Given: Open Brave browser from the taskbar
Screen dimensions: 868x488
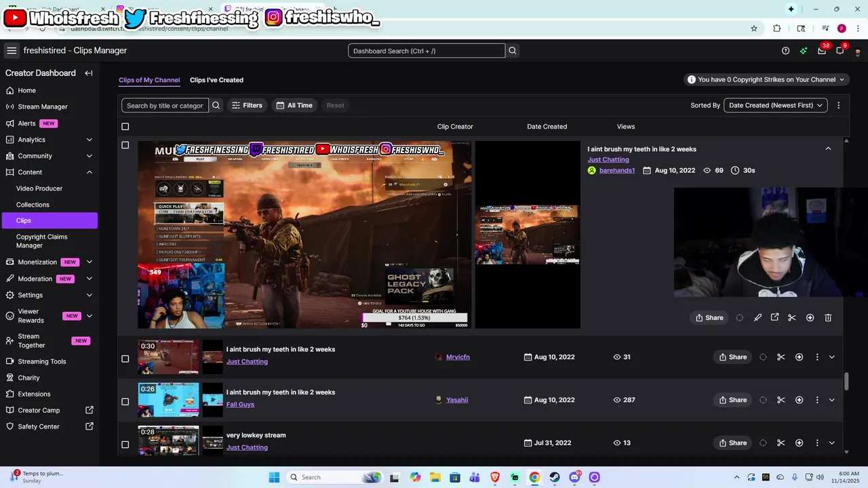Looking at the screenshot, I should coord(495,477).
